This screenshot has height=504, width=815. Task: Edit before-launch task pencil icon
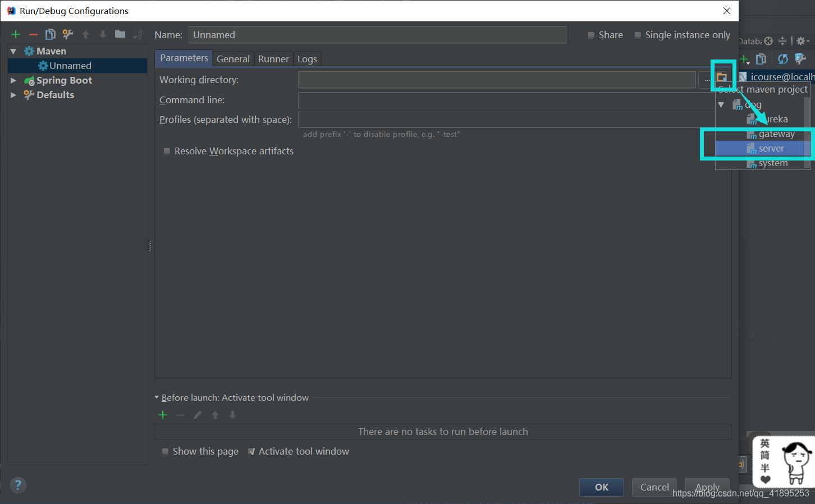point(198,415)
